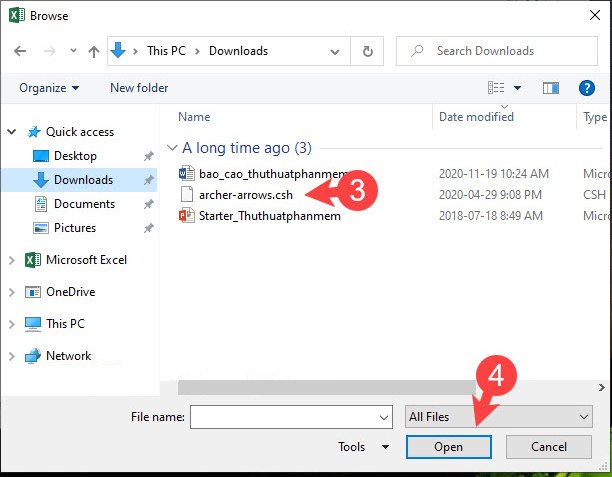
Task: Click date 2018-07-18 8:49 AM
Action: [x=491, y=216]
